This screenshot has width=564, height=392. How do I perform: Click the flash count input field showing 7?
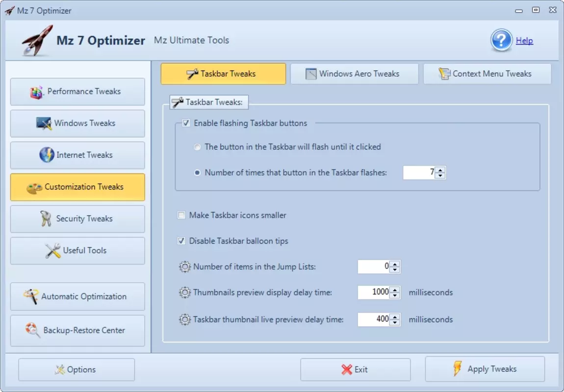click(x=419, y=173)
